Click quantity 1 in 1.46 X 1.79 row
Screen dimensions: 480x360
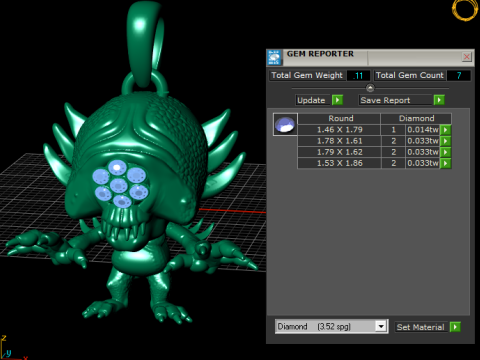tap(393, 130)
